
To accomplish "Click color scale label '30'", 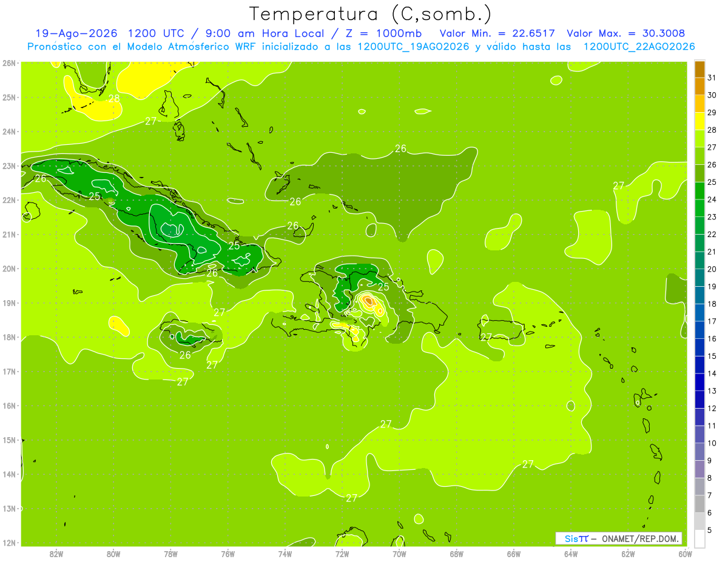I will tap(712, 95).
